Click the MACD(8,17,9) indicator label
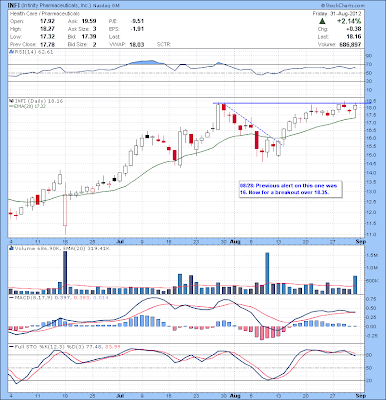Screen dimensions: 386x400 coord(32,297)
